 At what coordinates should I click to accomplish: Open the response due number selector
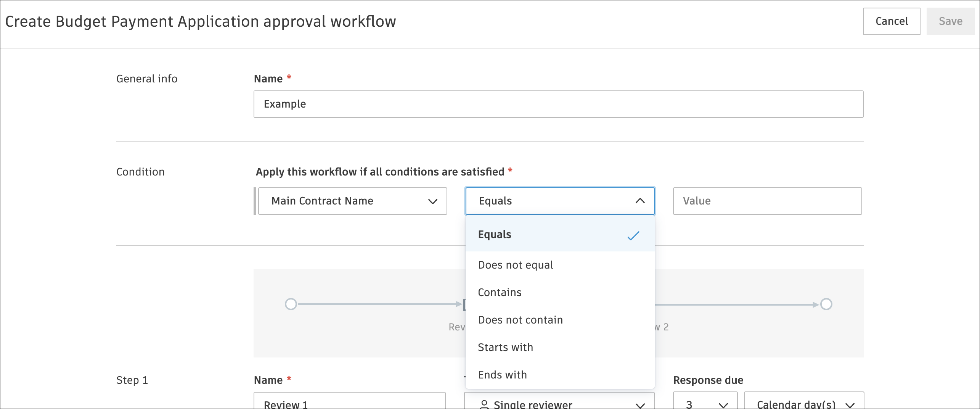pyautogui.click(x=705, y=405)
